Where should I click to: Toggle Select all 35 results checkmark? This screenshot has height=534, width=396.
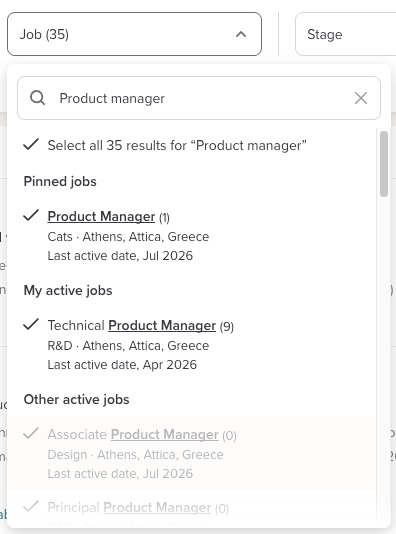tap(31, 144)
